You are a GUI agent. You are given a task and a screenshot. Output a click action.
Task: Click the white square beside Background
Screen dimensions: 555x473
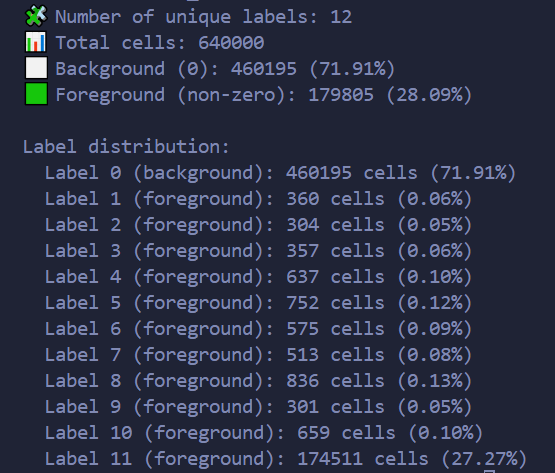36,68
